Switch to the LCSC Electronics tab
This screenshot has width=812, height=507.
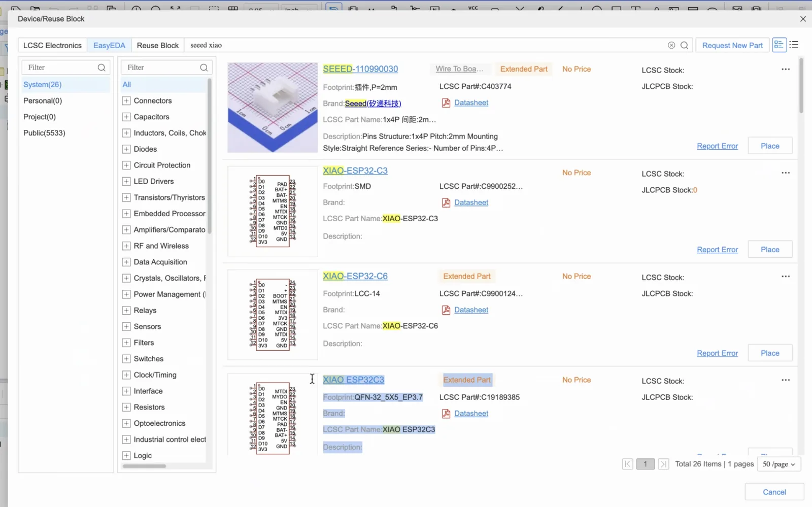coord(52,45)
